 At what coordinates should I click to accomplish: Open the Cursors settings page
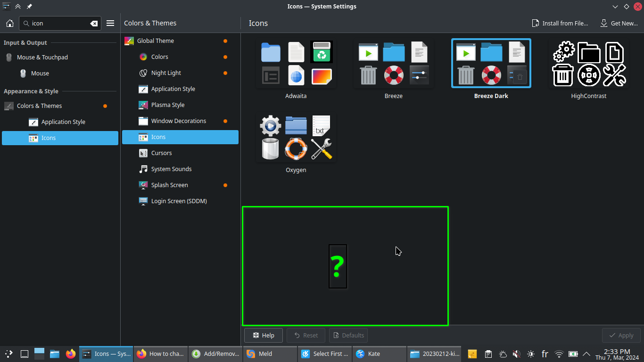click(161, 153)
